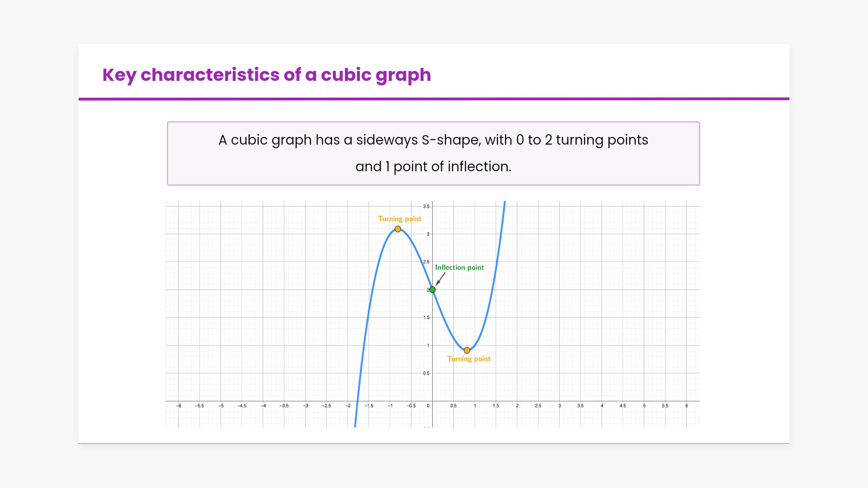Click the x-axis tick label −6

coord(179,406)
